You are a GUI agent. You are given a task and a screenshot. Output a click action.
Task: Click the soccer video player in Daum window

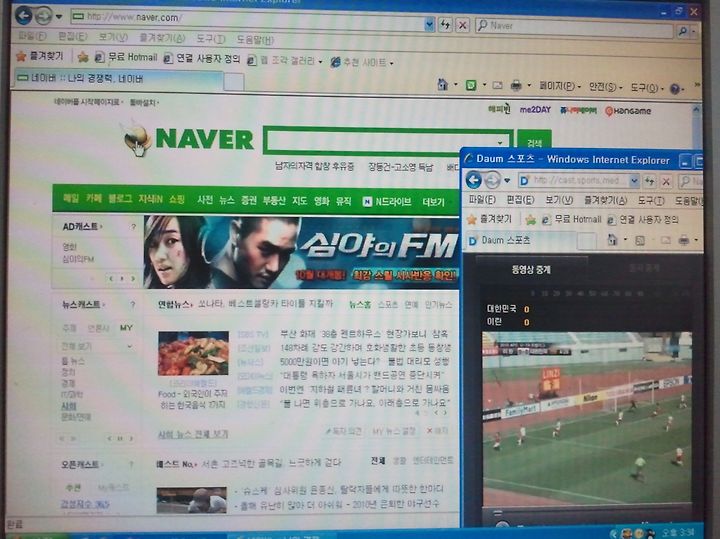(587, 418)
